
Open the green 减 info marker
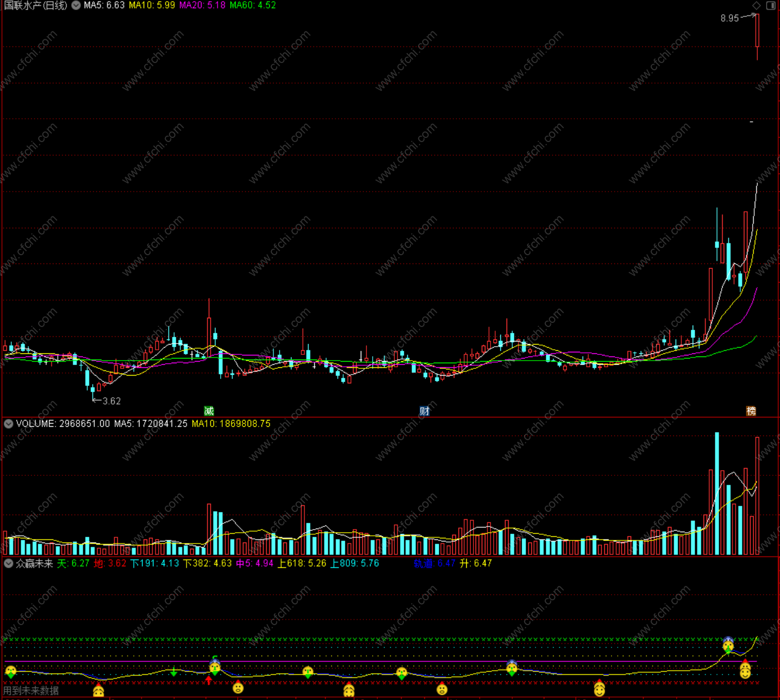click(x=209, y=411)
